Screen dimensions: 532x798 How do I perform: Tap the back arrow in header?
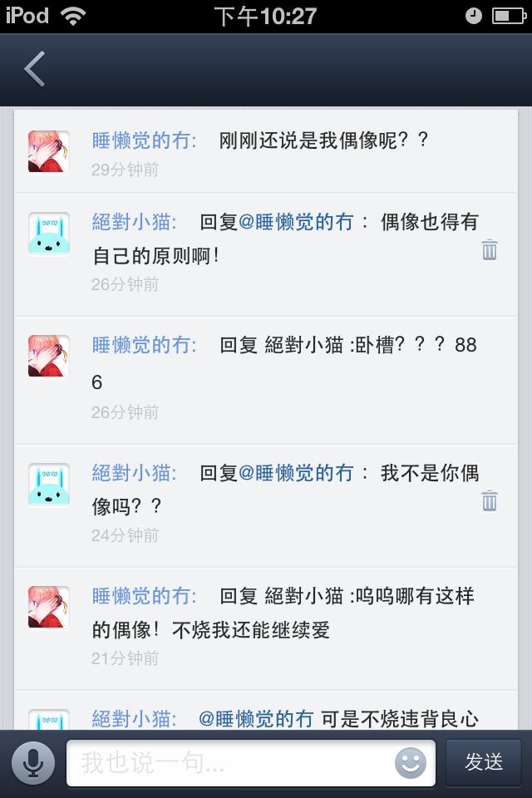click(35, 69)
